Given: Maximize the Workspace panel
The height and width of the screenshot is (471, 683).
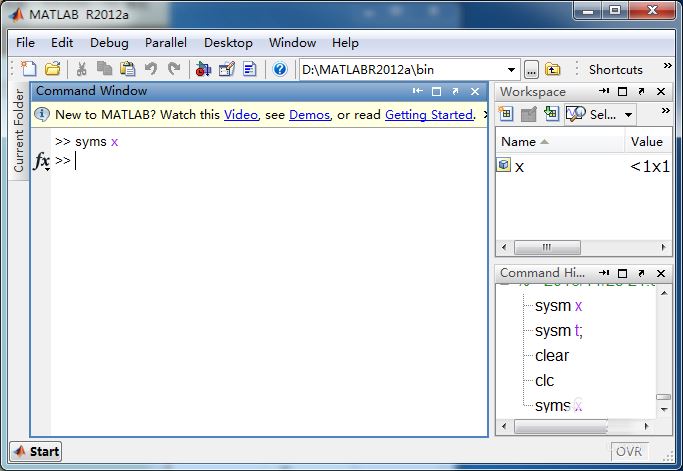Looking at the screenshot, I should coord(622,91).
